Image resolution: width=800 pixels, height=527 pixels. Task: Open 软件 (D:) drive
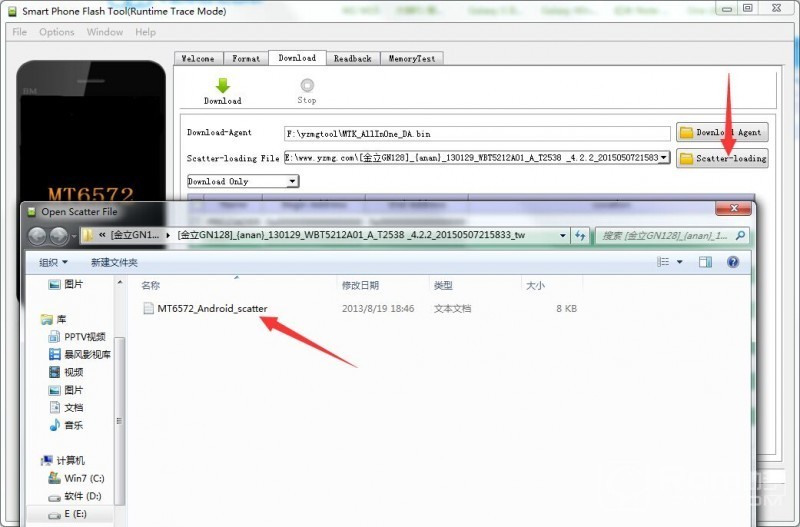point(75,496)
